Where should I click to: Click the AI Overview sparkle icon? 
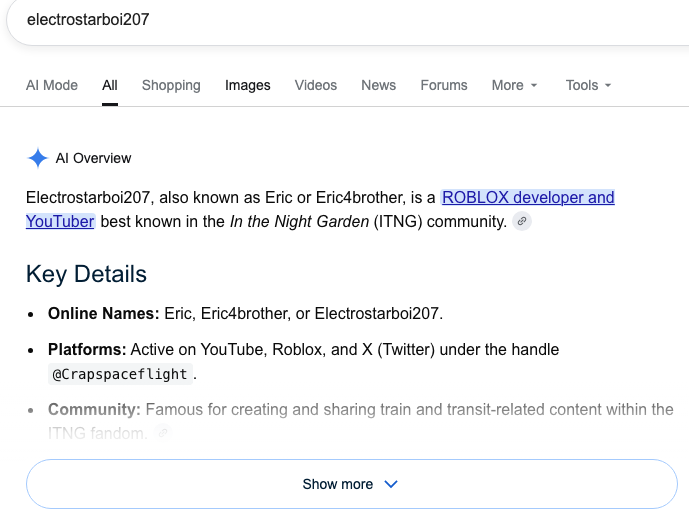point(38,158)
